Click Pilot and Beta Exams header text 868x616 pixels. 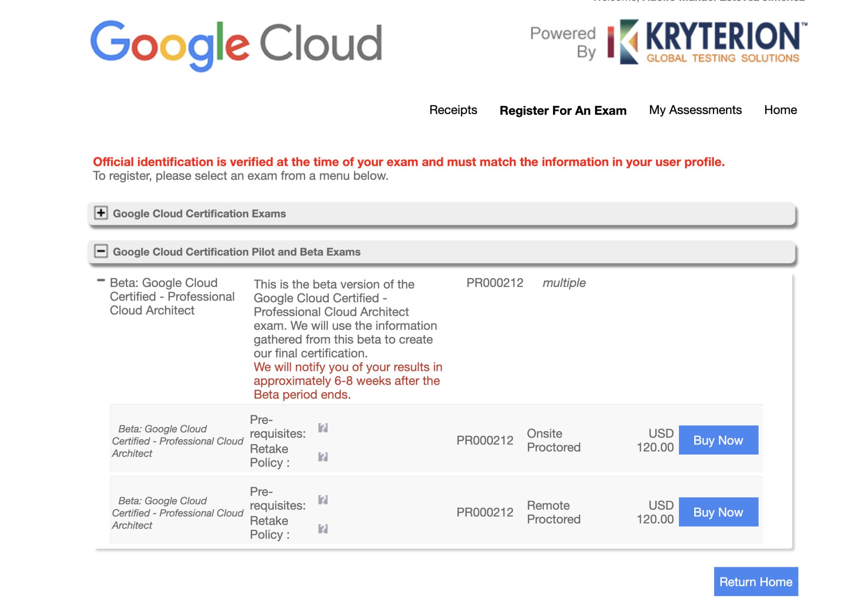pos(236,252)
